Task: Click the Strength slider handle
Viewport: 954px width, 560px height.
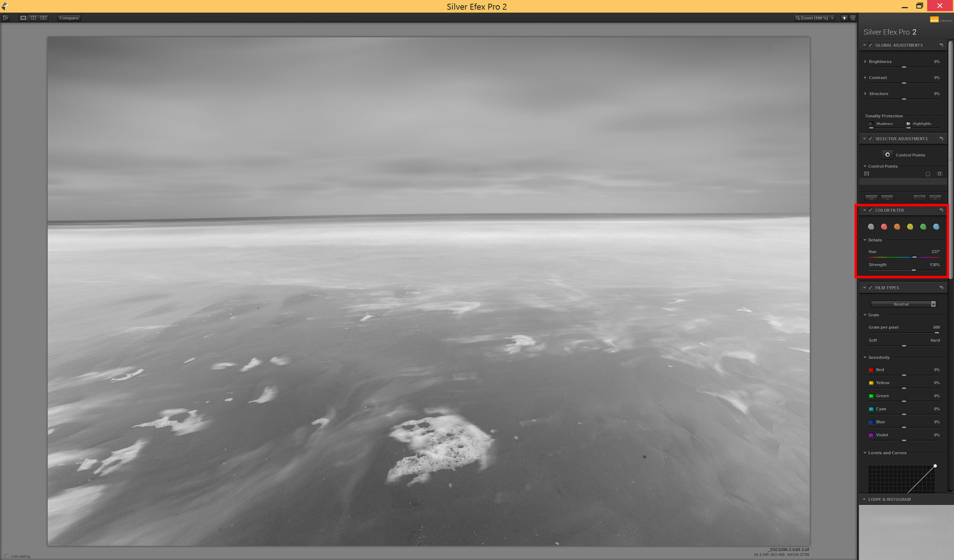Action: pyautogui.click(x=914, y=270)
